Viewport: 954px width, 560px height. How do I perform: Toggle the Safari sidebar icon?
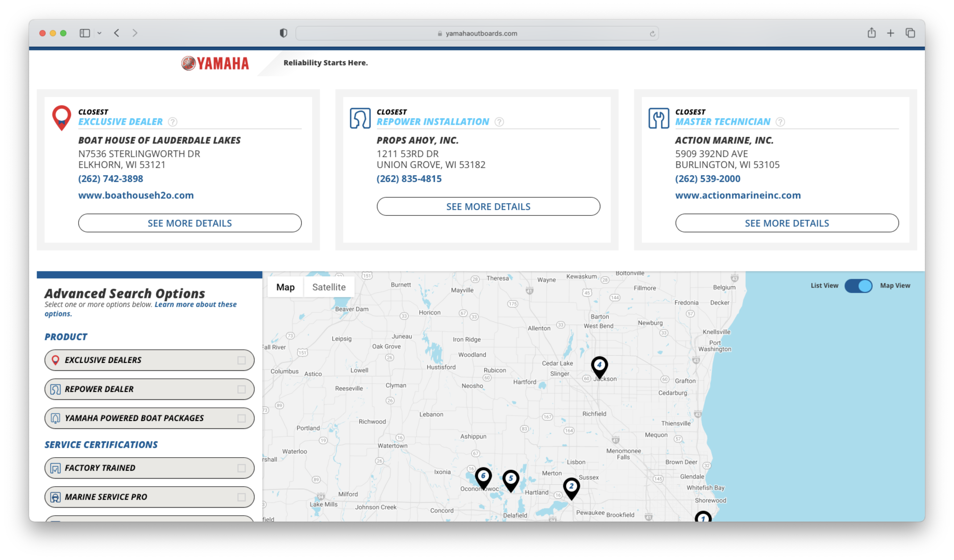(85, 33)
